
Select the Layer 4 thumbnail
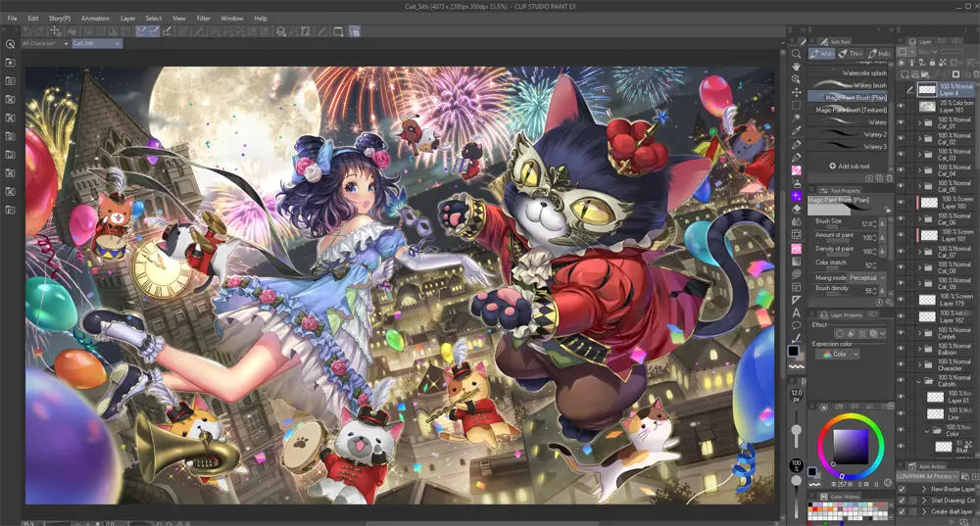point(927,90)
